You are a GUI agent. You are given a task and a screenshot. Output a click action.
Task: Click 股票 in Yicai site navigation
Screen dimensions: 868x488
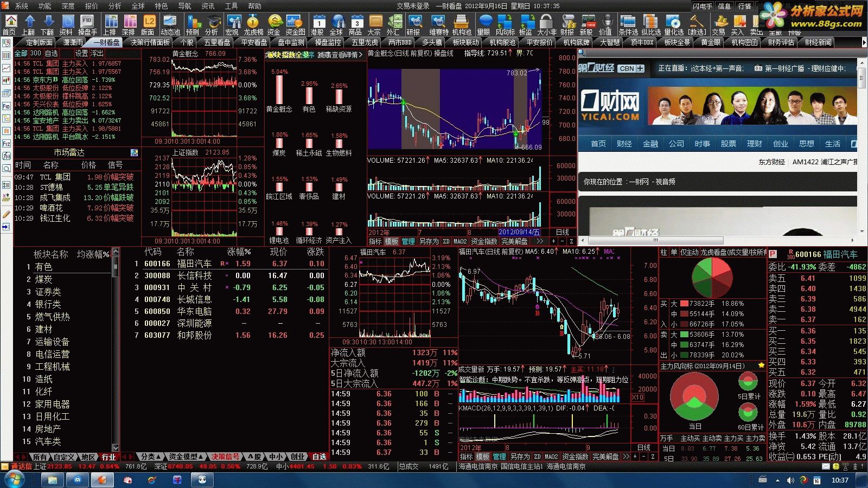729,144
